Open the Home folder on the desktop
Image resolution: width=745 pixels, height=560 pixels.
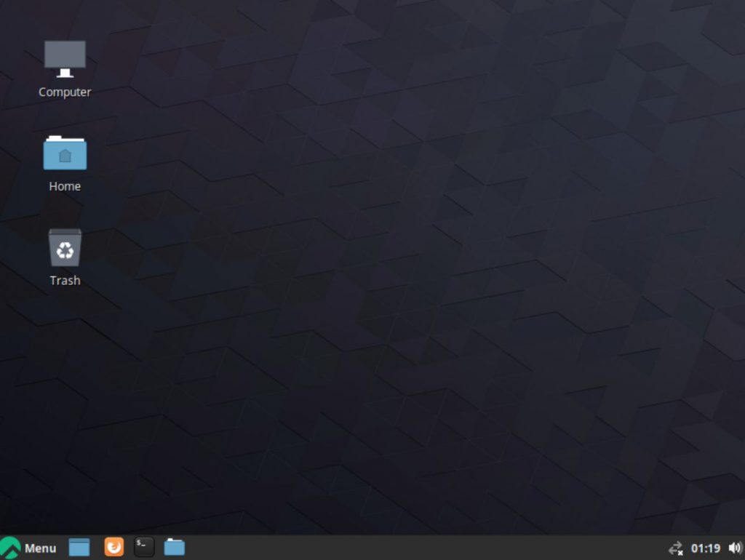[65, 153]
